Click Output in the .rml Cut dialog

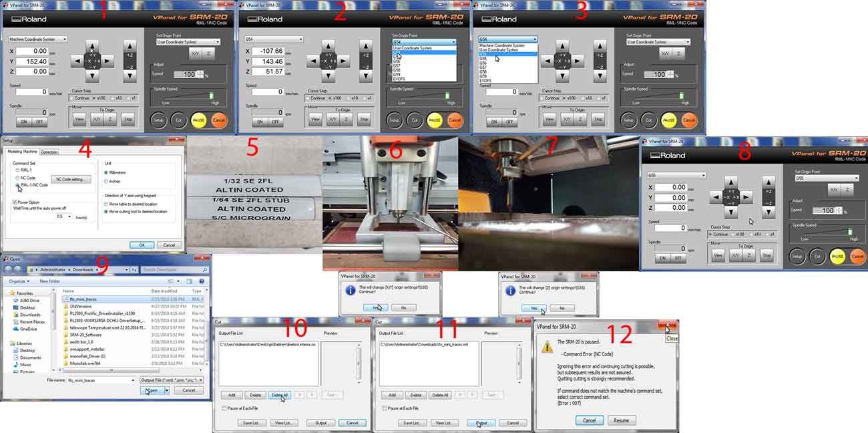[481, 423]
